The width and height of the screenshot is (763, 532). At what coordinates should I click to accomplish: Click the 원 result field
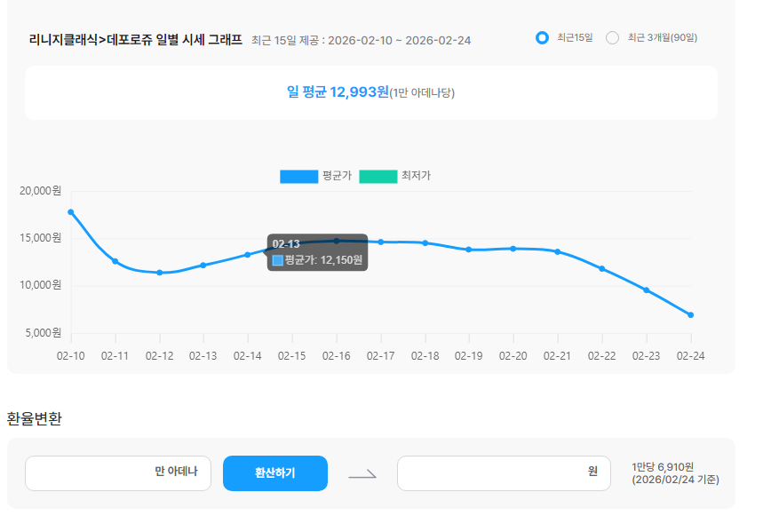tap(503, 472)
